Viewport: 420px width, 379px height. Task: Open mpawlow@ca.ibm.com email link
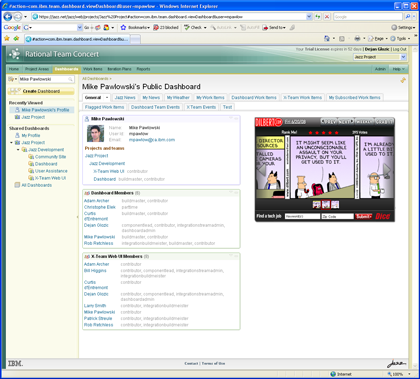152,140
